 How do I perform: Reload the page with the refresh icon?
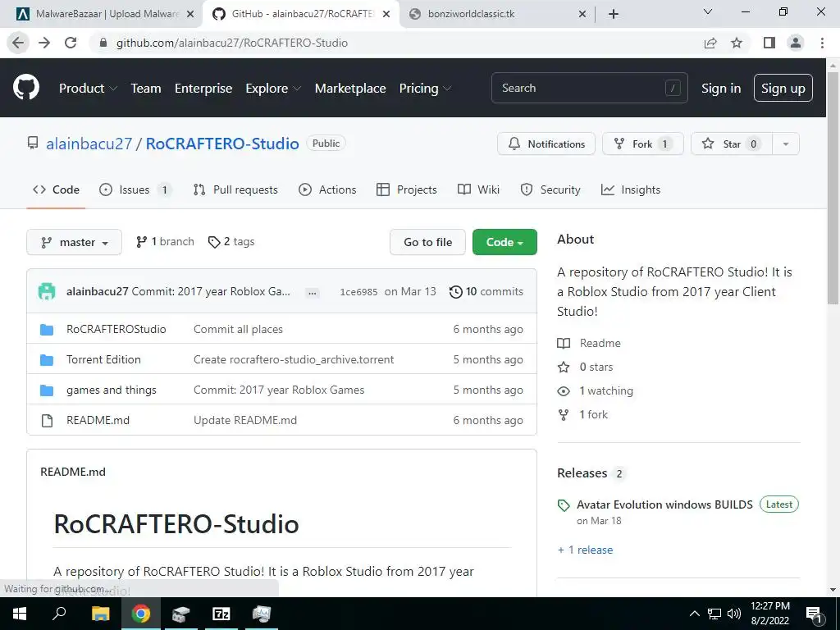(x=71, y=43)
